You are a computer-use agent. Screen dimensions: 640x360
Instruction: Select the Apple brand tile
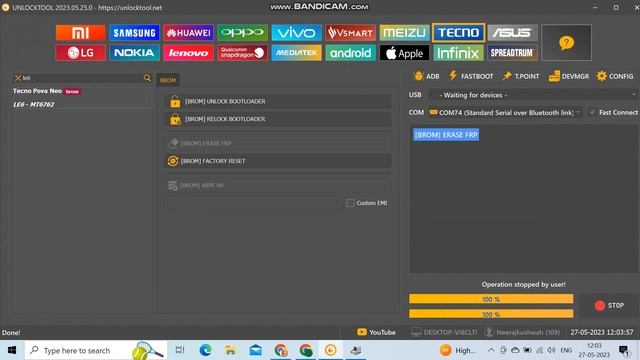click(x=404, y=53)
